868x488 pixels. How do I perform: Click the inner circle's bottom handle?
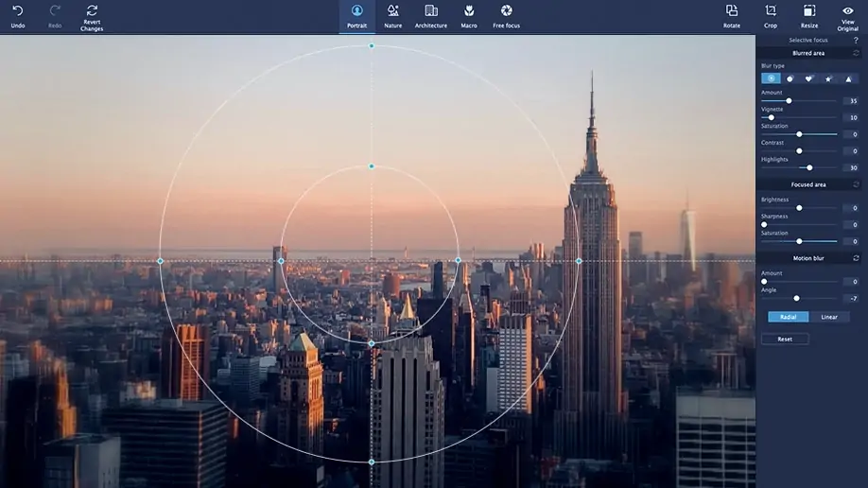tap(372, 344)
